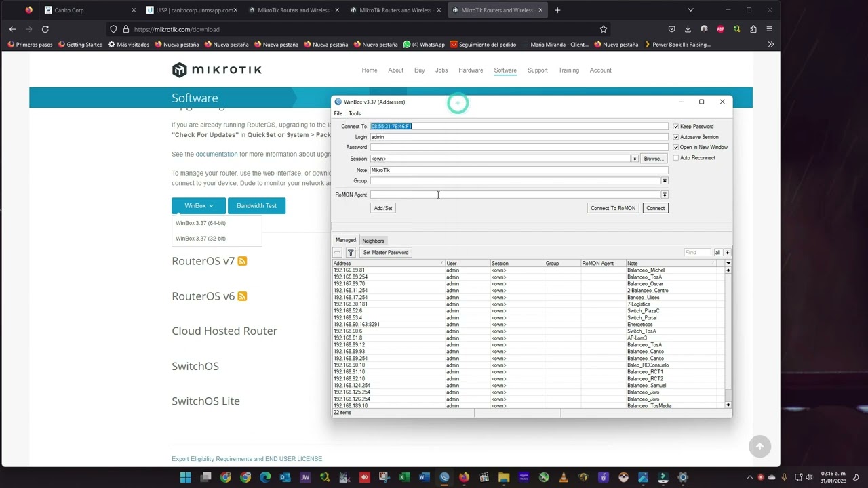Toggle the Keep Password checkbox
868x488 pixels.
coord(675,127)
